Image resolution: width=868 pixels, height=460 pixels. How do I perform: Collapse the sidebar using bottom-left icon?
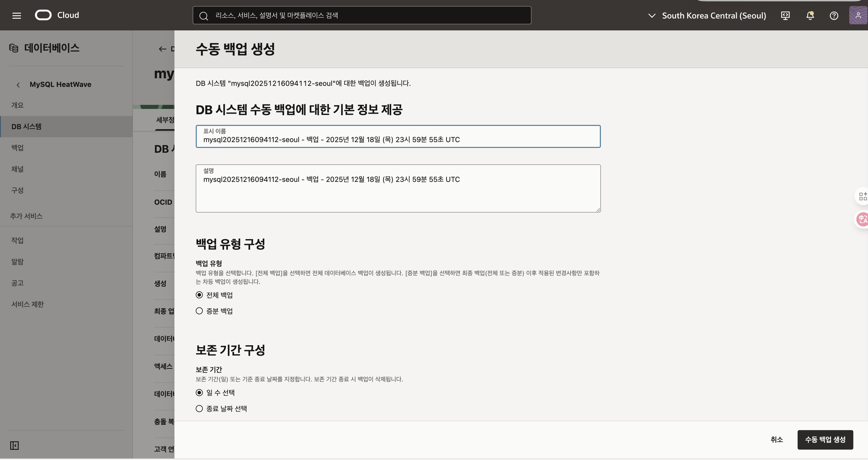point(14,446)
